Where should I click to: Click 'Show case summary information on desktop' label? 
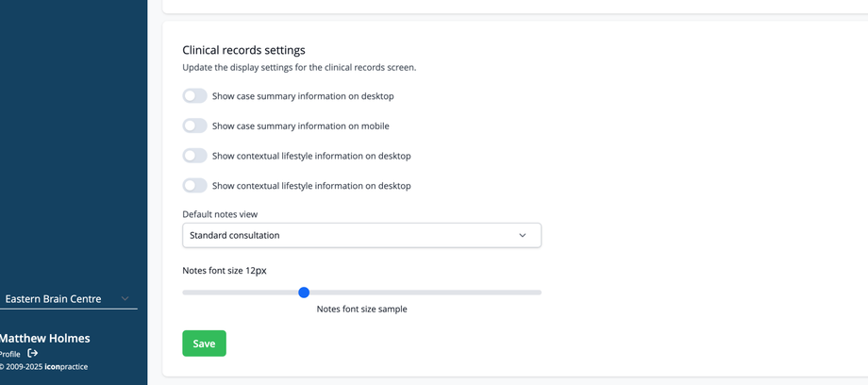coord(303,96)
